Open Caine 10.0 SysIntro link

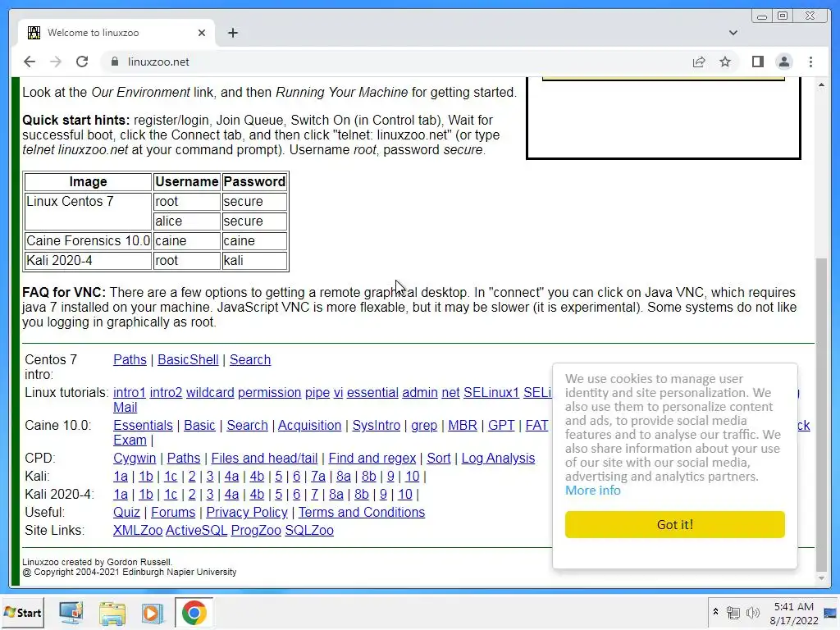tap(376, 426)
